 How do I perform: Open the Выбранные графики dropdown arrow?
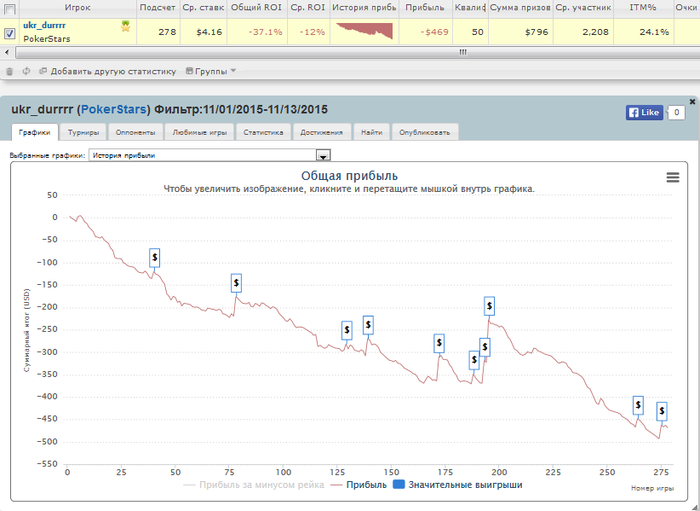tap(323, 155)
